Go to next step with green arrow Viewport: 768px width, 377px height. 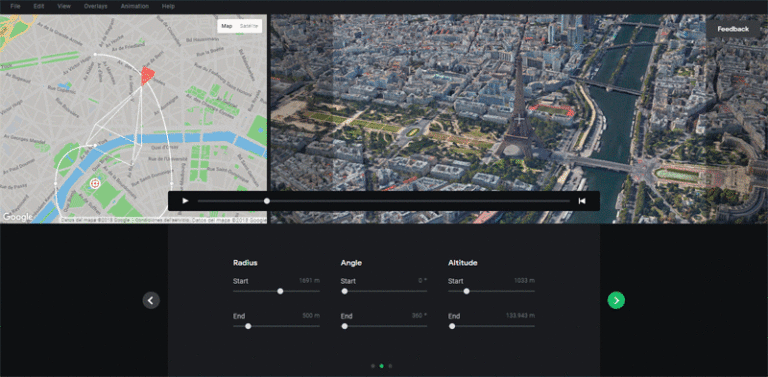(x=616, y=300)
